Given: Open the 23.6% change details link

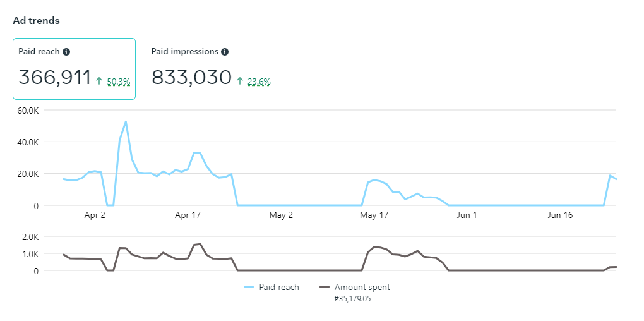Looking at the screenshot, I should (x=259, y=82).
